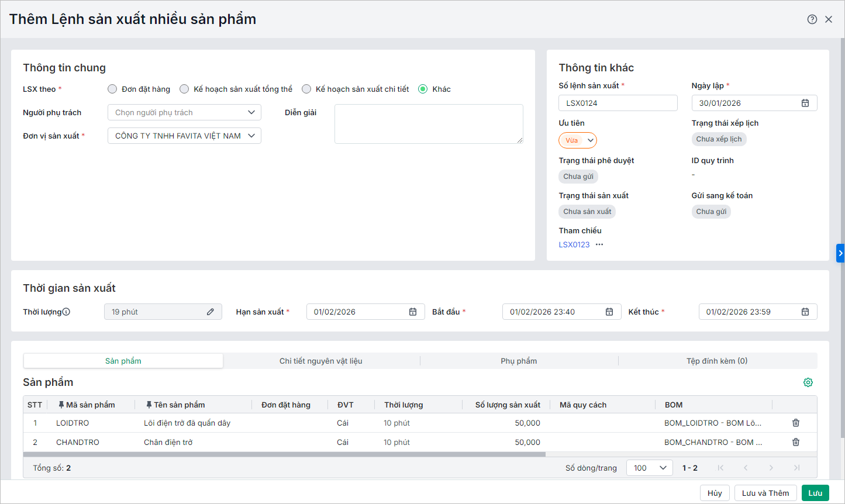Open calendar icon in Bắt đầu field
845x504 pixels.
click(609, 312)
